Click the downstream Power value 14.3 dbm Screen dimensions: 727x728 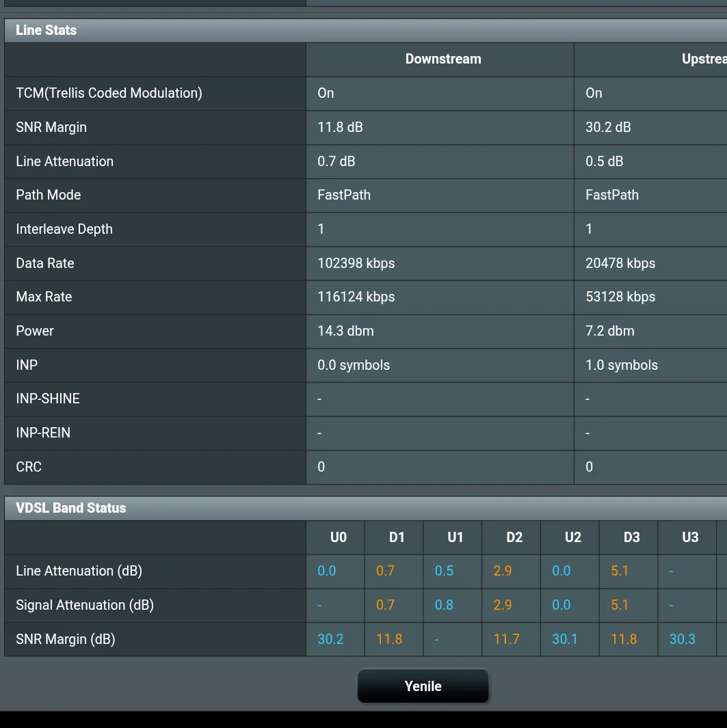pos(345,331)
